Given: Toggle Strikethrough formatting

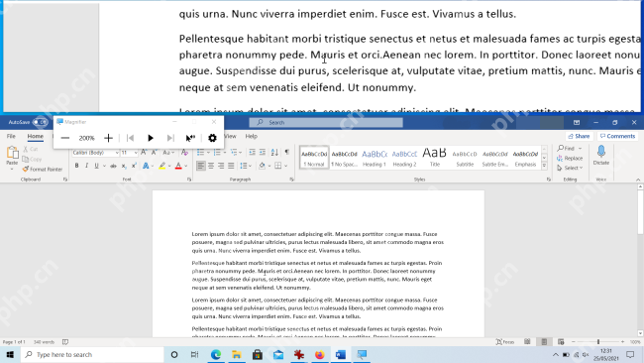Looking at the screenshot, I should 113,166.
